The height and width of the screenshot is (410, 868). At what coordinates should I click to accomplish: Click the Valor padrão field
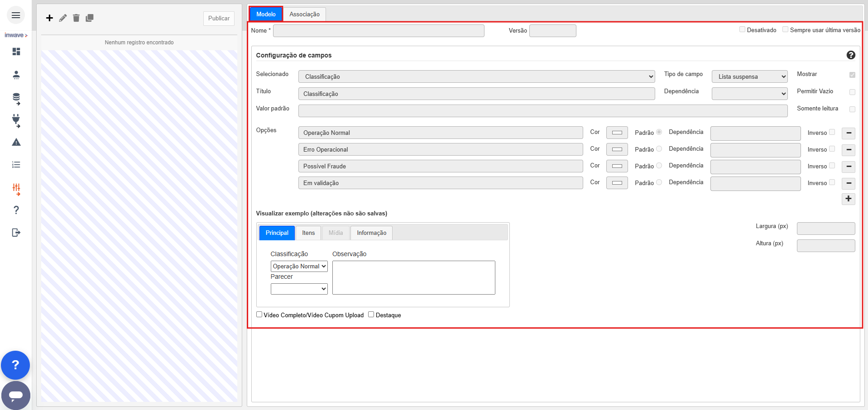(543, 111)
